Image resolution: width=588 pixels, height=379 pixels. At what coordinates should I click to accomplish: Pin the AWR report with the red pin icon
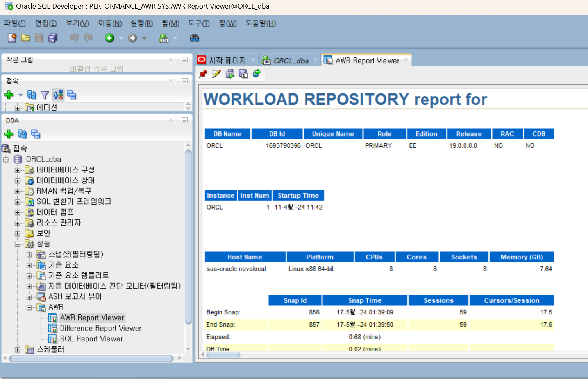point(203,74)
